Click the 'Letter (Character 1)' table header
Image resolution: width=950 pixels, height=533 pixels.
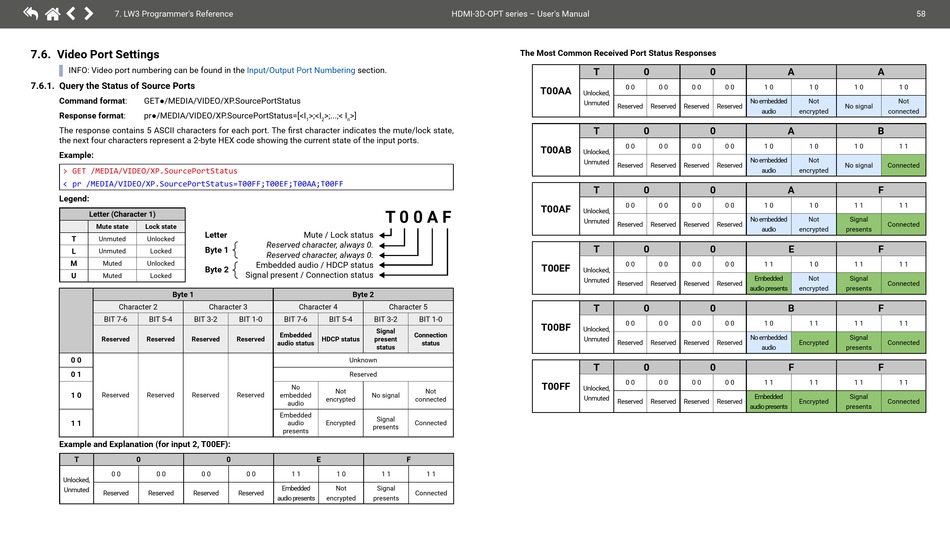tap(122, 214)
